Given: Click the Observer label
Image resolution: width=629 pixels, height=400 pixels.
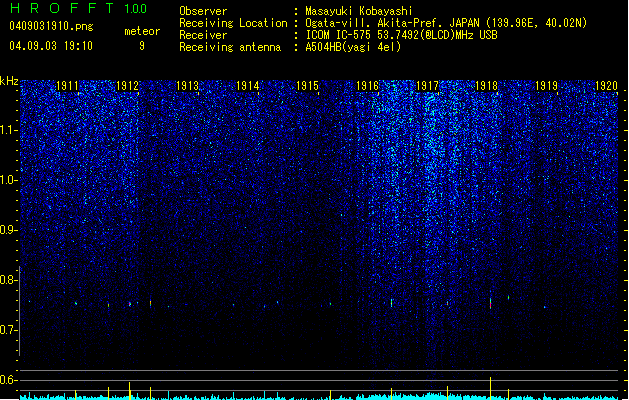Looking at the screenshot, I should click(203, 11).
